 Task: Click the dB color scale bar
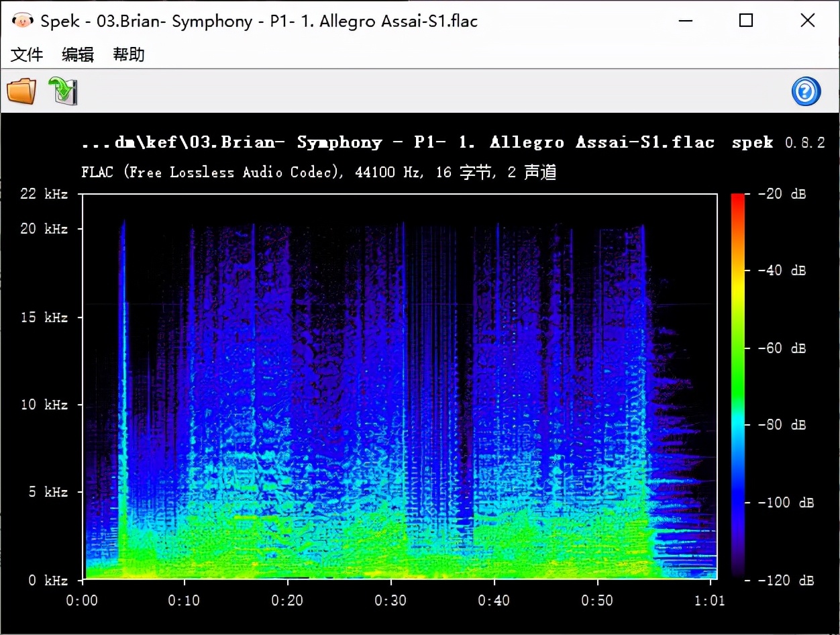coord(737,386)
